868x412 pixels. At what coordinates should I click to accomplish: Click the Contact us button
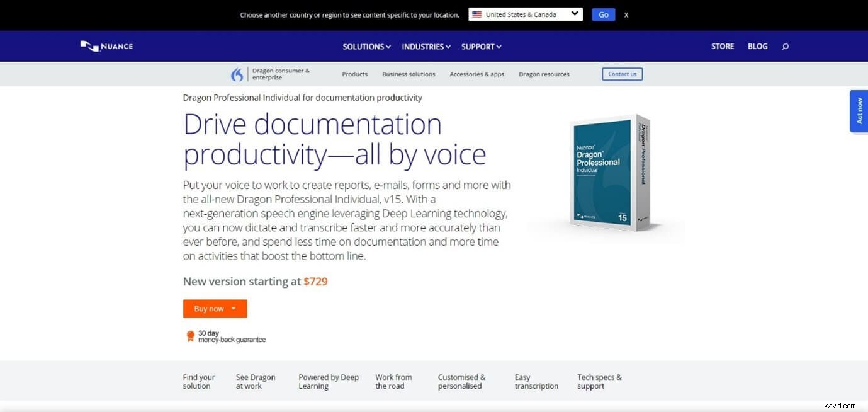622,74
